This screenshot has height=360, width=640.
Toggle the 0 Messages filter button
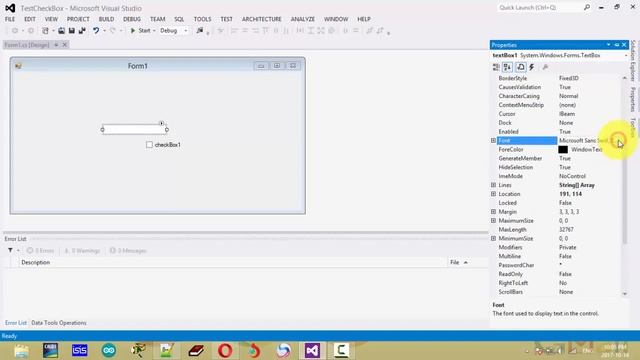click(x=128, y=251)
